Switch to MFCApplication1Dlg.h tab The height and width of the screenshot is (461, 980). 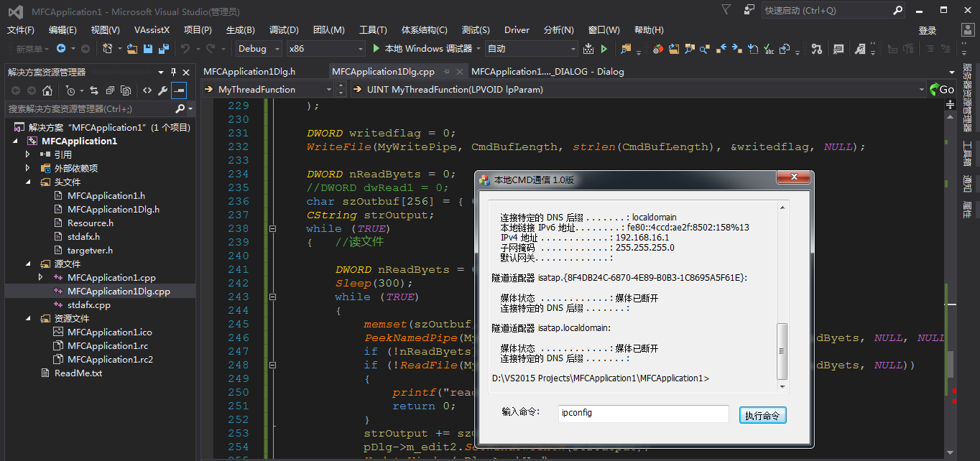pos(249,72)
